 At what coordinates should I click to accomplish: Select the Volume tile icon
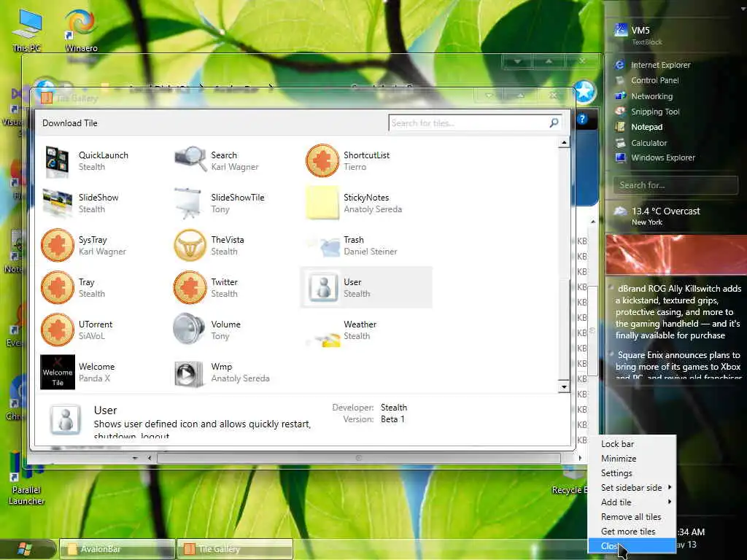190,330
